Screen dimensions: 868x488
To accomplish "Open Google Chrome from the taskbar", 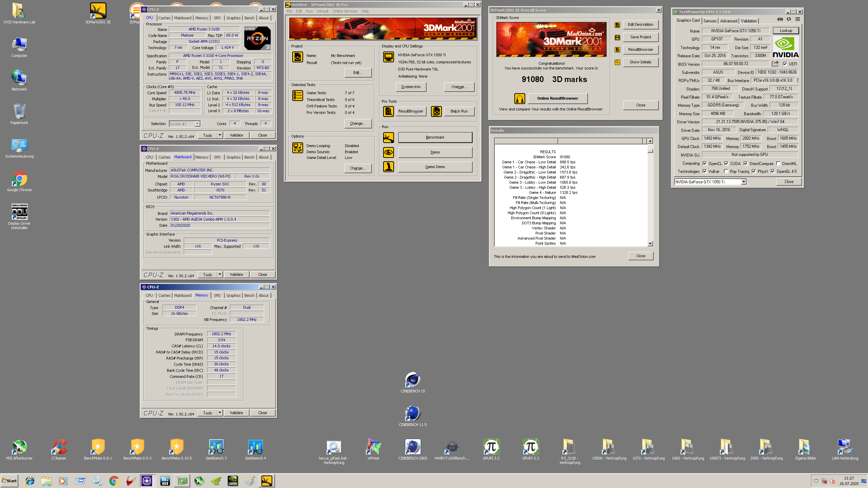I will click(114, 481).
